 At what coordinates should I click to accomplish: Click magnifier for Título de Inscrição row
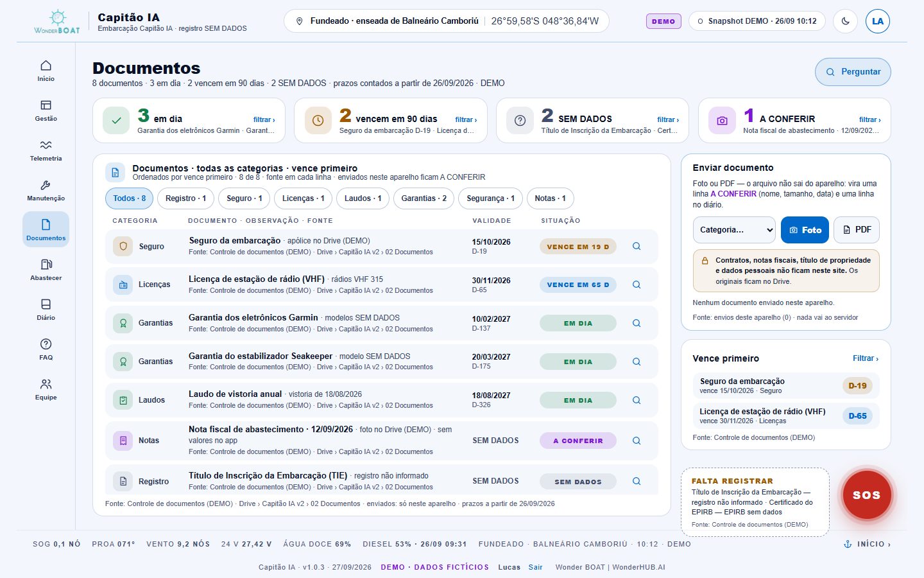pyautogui.click(x=637, y=481)
